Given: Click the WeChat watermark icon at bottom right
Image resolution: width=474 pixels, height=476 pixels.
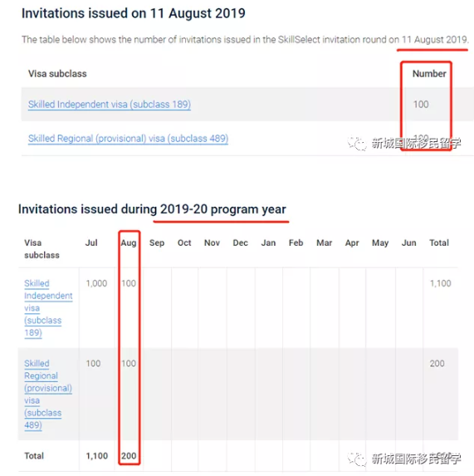Looking at the screenshot, I should [357, 459].
